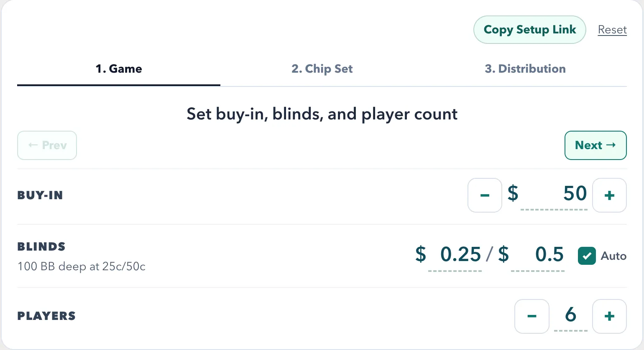
Task: Uncheck the Auto blinds checkbox
Action: click(x=587, y=256)
